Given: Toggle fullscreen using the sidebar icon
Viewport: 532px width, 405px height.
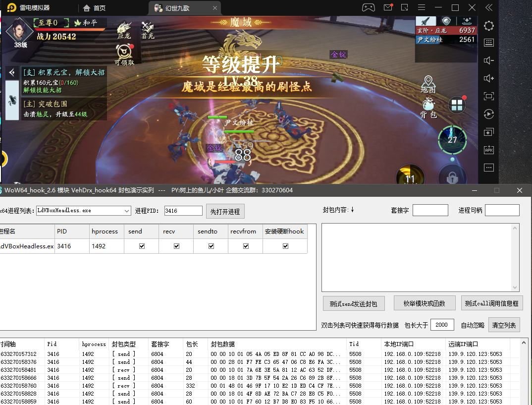Looking at the screenshot, I should click(489, 96).
